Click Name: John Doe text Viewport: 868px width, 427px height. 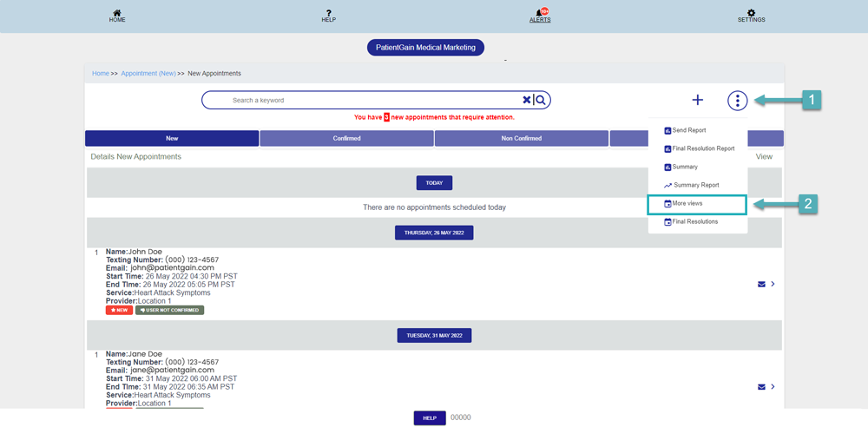click(134, 252)
